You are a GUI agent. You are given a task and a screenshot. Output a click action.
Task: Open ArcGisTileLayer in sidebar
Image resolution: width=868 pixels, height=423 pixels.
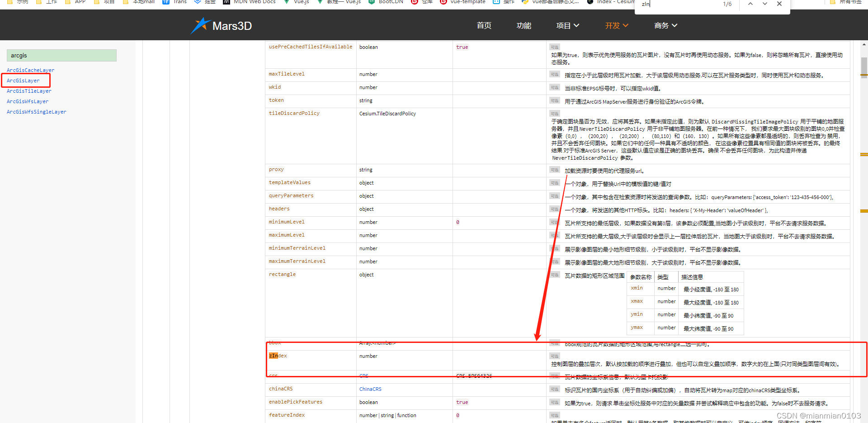point(29,91)
